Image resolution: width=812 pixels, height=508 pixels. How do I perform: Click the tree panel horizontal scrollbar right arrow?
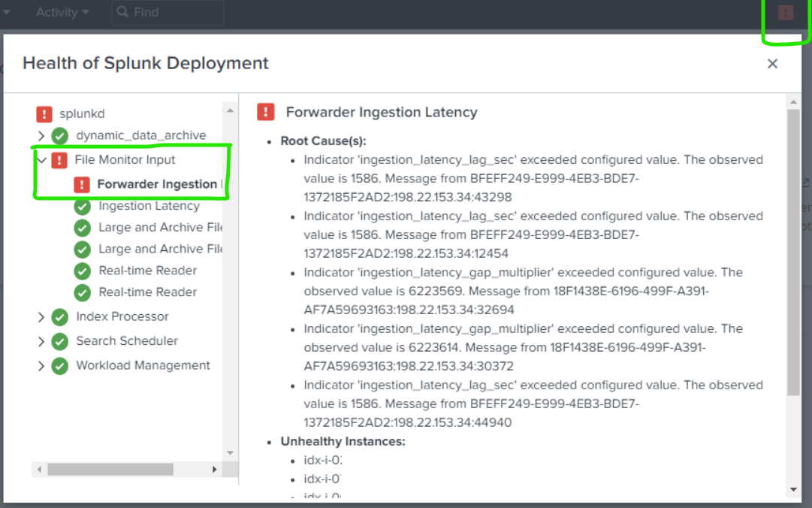pos(214,469)
